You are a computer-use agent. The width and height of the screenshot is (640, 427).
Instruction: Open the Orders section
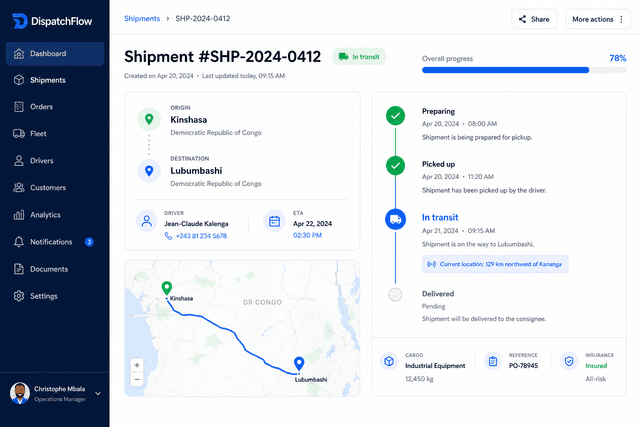point(55,107)
